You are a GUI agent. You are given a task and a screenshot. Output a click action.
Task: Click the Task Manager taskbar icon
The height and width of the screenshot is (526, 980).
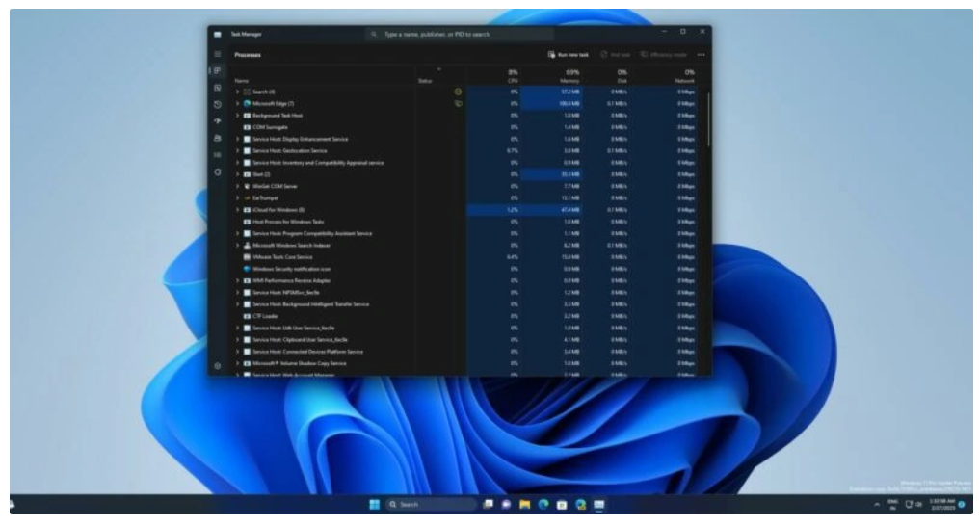[x=598, y=504]
